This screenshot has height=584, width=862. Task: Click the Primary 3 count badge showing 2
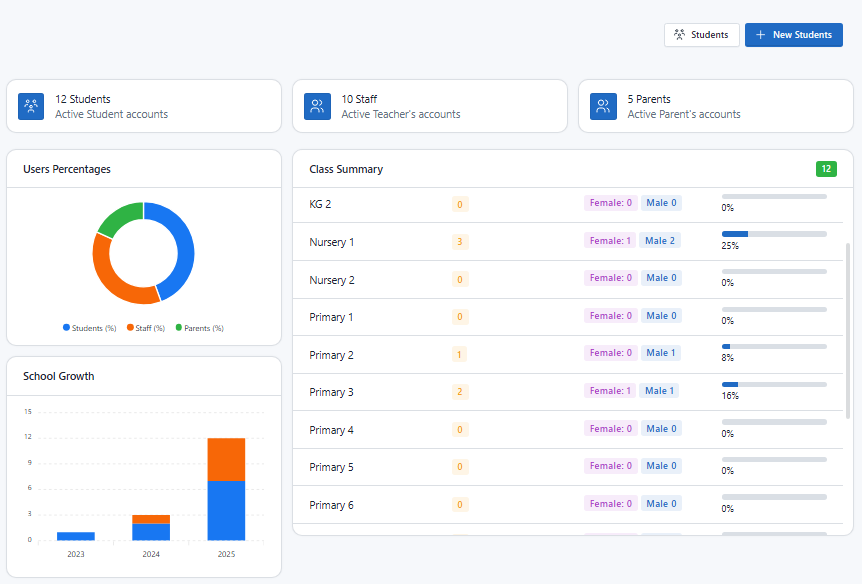pyautogui.click(x=459, y=391)
